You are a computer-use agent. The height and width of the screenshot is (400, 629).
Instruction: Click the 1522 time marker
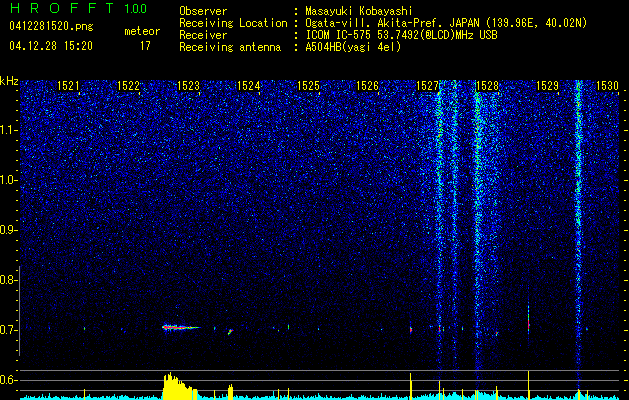point(128,85)
